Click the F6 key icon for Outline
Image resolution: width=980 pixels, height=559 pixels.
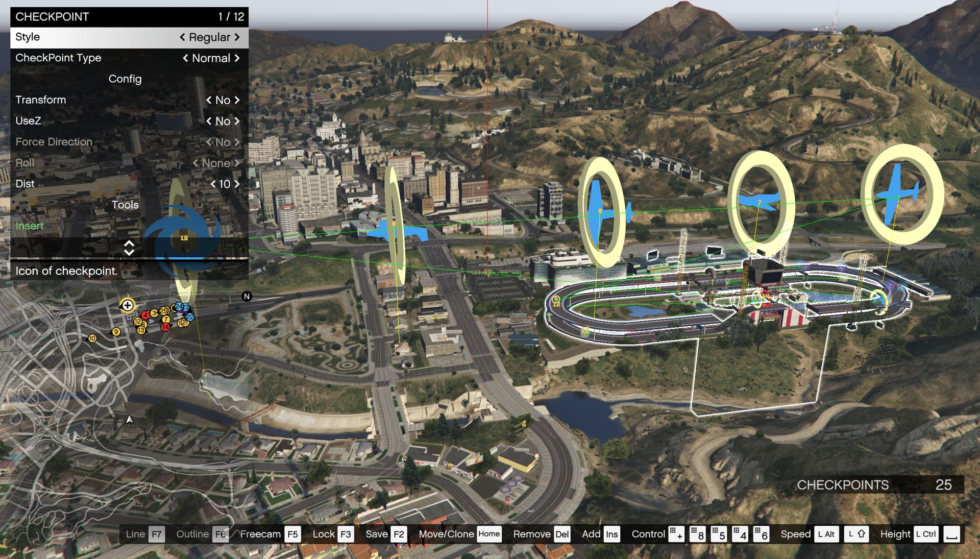tap(220, 534)
